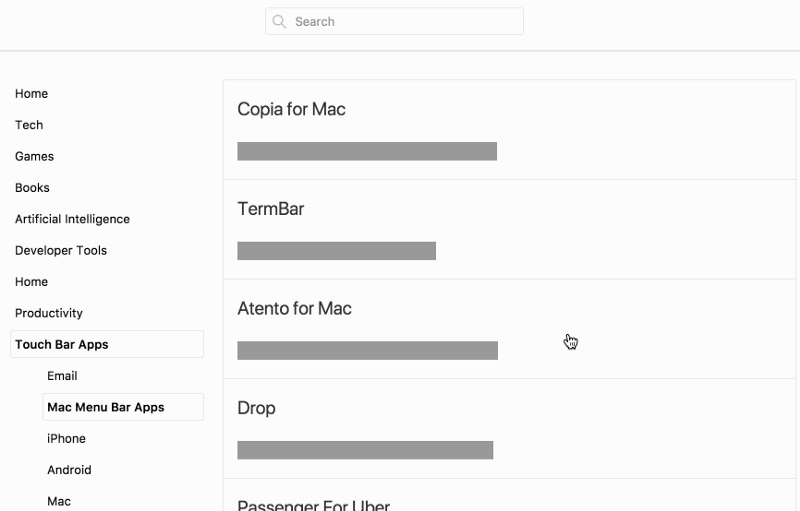This screenshot has width=800, height=511.
Task: Go to the Books category
Action: (x=32, y=188)
